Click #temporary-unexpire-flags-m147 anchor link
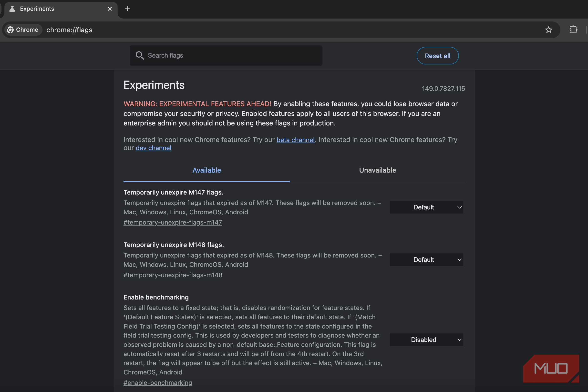The image size is (588, 392). pyautogui.click(x=173, y=223)
